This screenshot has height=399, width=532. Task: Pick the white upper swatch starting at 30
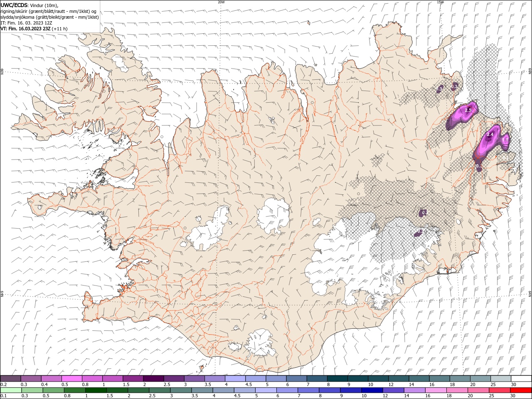(x=521, y=379)
